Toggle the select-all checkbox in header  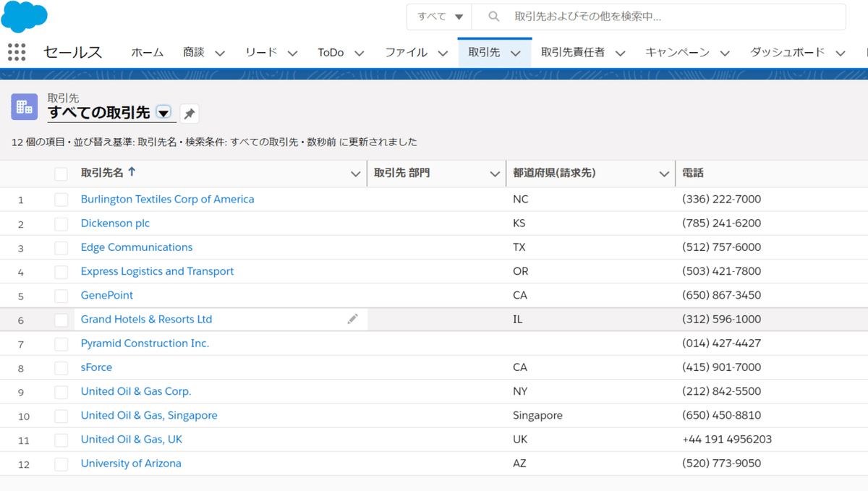tap(61, 174)
